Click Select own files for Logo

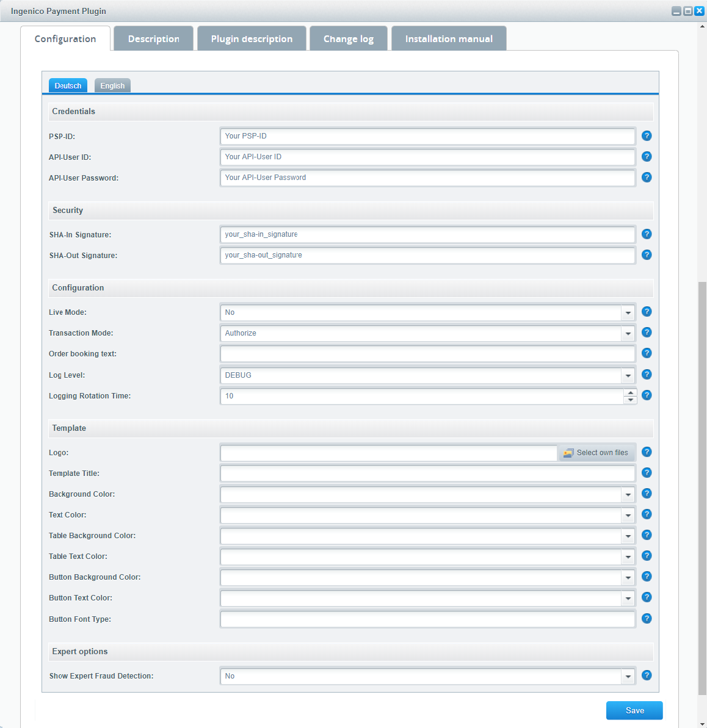click(596, 453)
